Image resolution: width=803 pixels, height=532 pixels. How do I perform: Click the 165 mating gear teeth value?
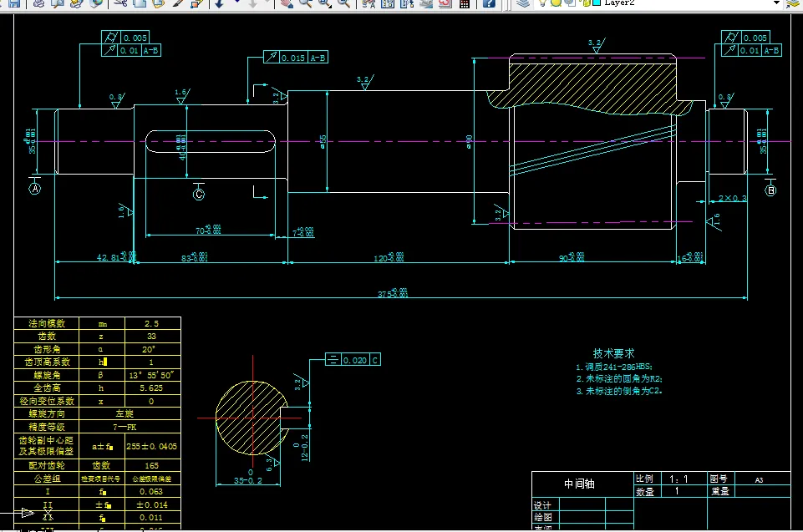point(151,465)
